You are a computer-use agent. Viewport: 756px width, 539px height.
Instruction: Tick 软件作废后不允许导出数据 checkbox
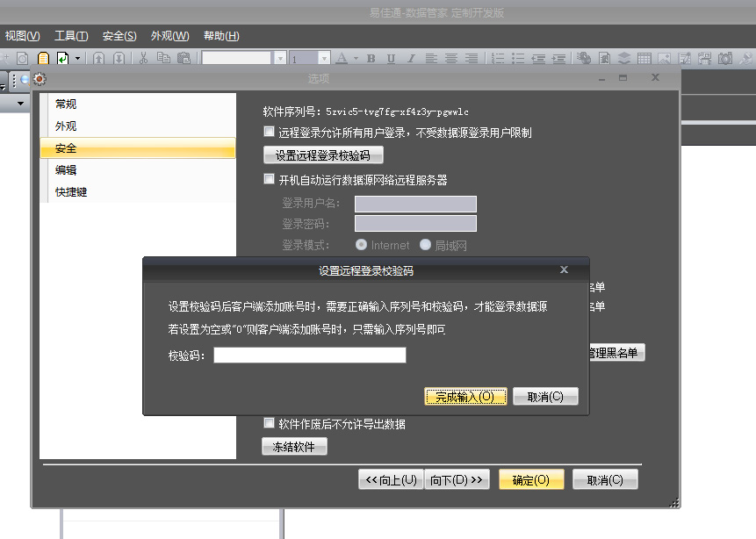[x=270, y=424]
